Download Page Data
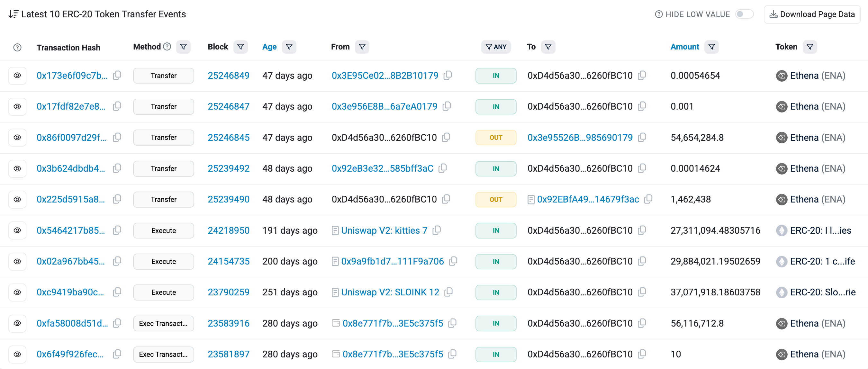The image size is (868, 369). click(x=812, y=14)
